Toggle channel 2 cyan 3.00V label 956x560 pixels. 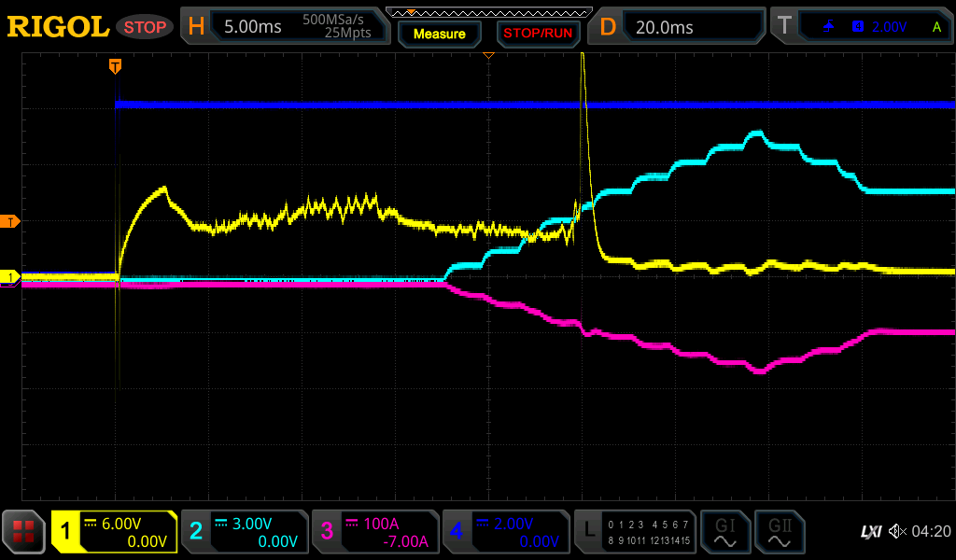[x=245, y=532]
